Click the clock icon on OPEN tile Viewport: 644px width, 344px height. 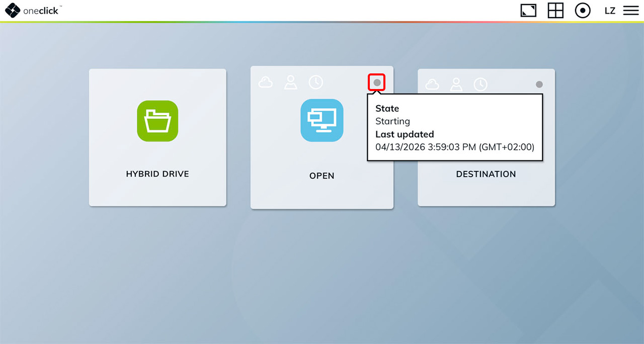pyautogui.click(x=315, y=82)
